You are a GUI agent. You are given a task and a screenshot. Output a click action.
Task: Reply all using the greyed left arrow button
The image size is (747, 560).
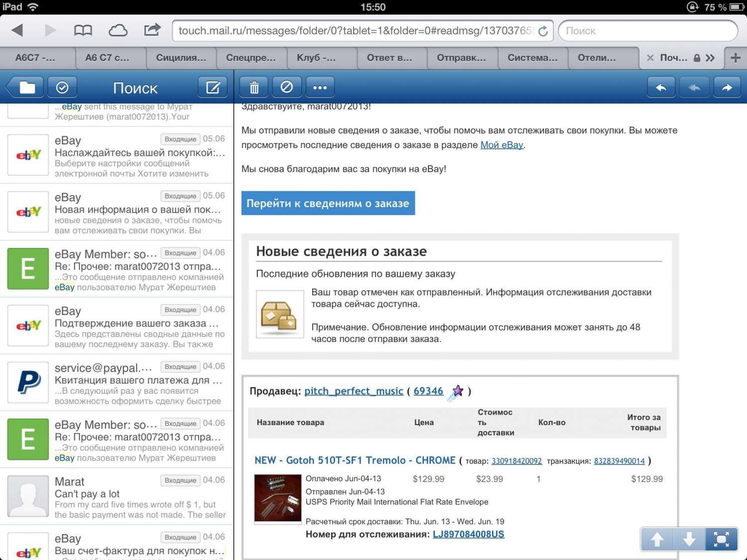(x=694, y=88)
